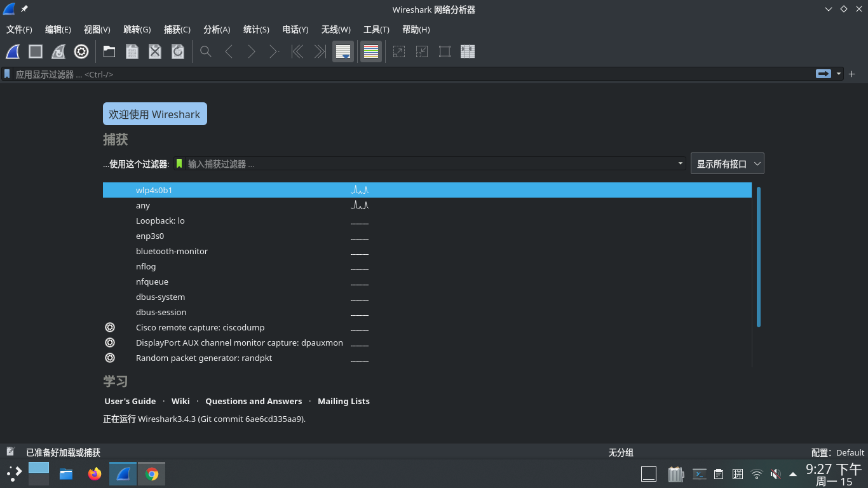This screenshot has width=868, height=488.
Task: Open a capture file via the folder icon
Action: click(109, 51)
